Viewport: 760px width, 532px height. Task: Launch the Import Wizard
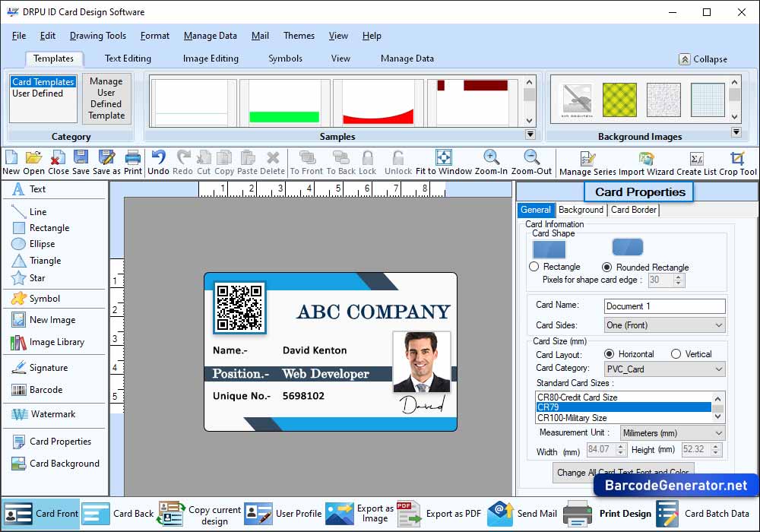tap(646, 158)
